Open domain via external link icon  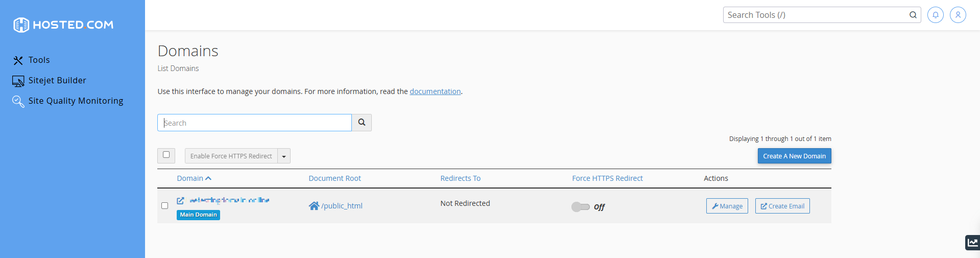coord(180,201)
